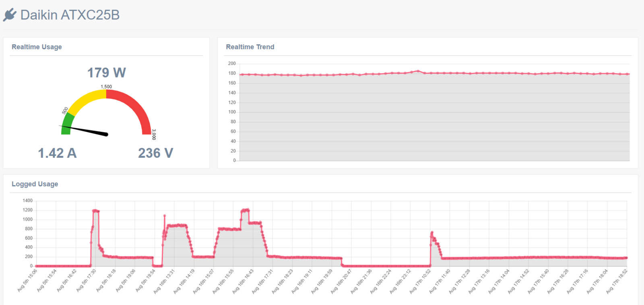Click the Daikin ATXC25B page title

click(70, 15)
